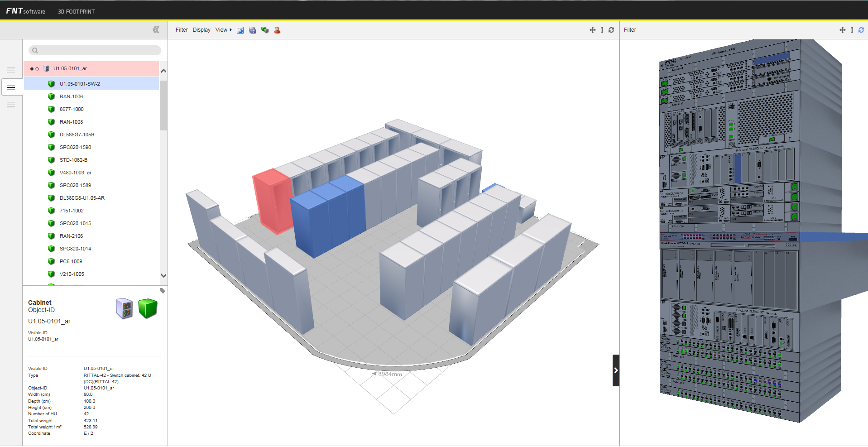This screenshot has height=447, width=868.
Task: Click blue rotate icon in right panel
Action: pyautogui.click(x=861, y=30)
